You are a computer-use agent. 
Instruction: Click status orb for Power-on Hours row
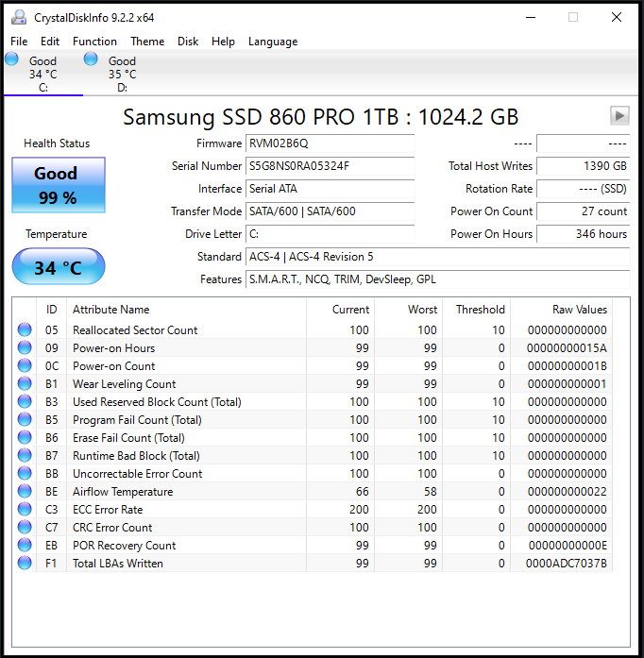click(25, 347)
